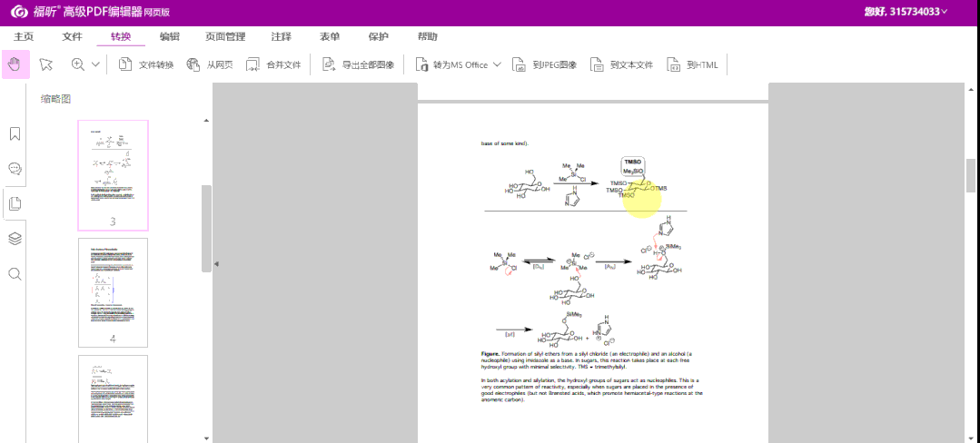Open the 页面管理 tab
Screen dimensions: 980x443
click(x=225, y=37)
